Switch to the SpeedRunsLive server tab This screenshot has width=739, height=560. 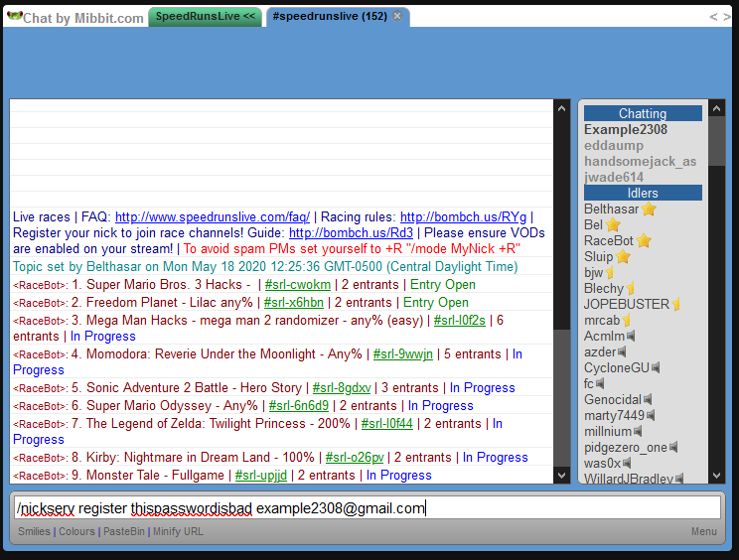click(x=205, y=17)
